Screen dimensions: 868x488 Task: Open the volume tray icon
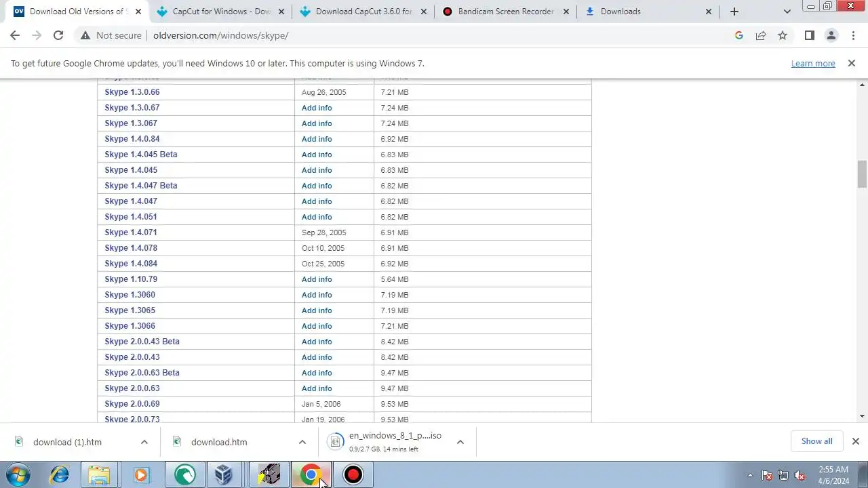(x=800, y=475)
